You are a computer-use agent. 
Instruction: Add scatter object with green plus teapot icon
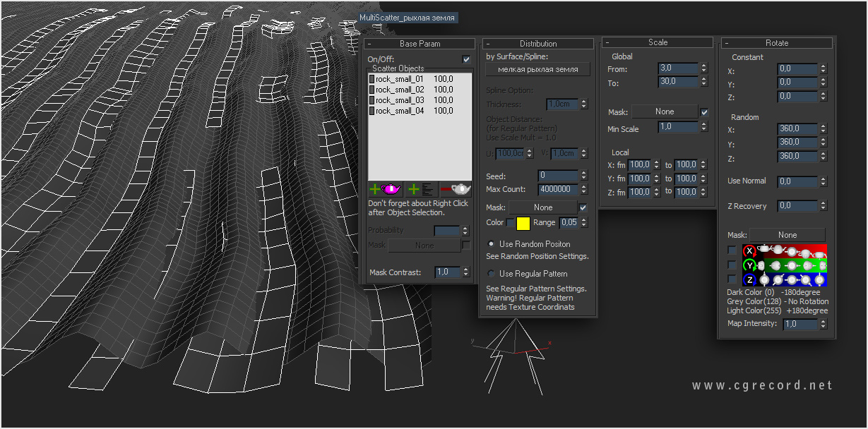(x=385, y=188)
